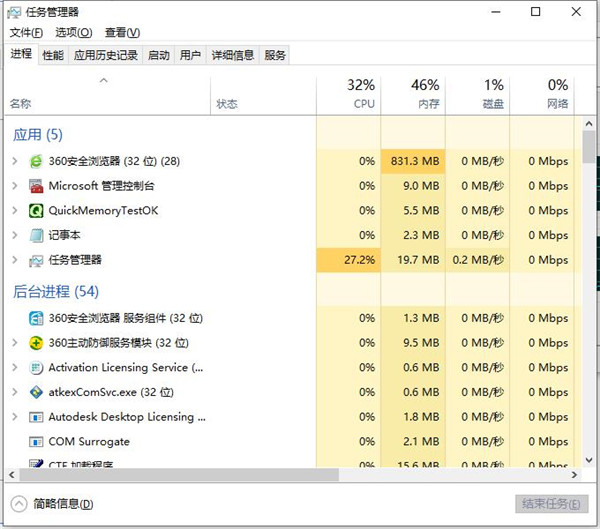Screen dimensions: 600x529
Task: Open the 选项(O) menu
Action: [74, 33]
